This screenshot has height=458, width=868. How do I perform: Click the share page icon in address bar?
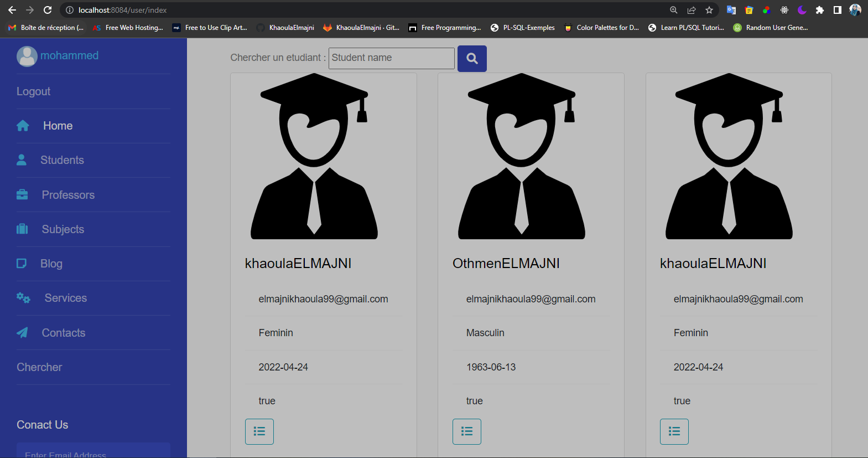[692, 10]
